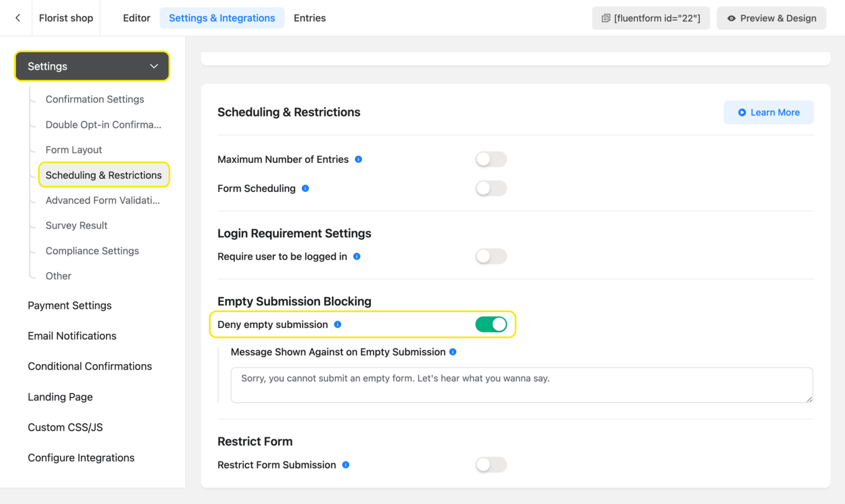Click the info icon beside Deny empty submission

(337, 324)
